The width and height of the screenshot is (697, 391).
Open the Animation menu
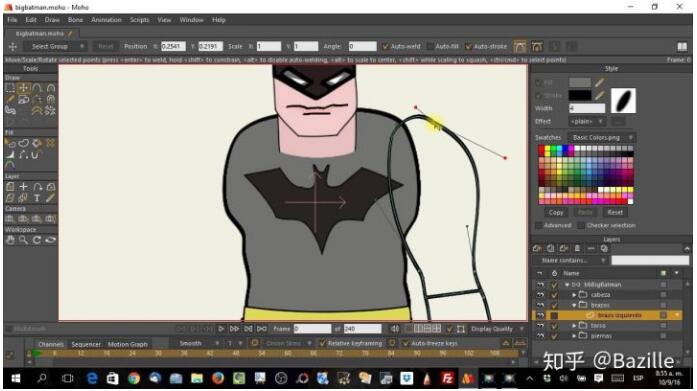[x=106, y=20]
